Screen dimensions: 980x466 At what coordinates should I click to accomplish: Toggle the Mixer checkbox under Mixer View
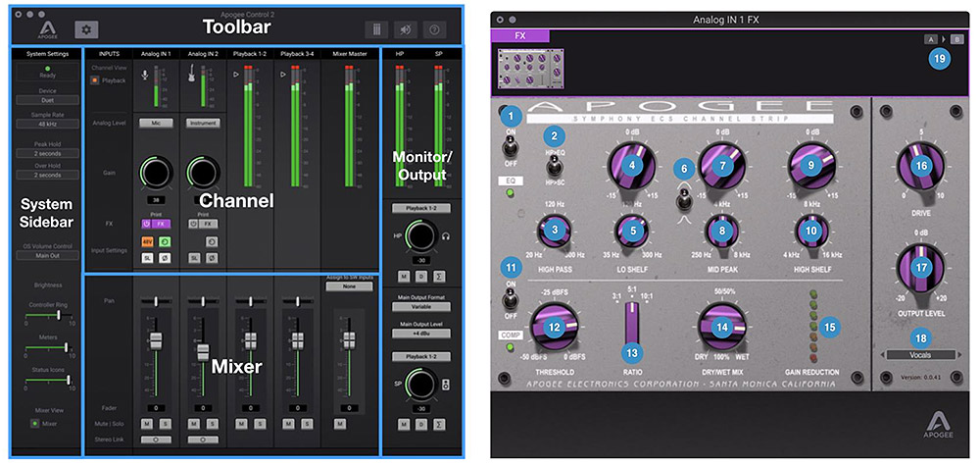(35, 424)
